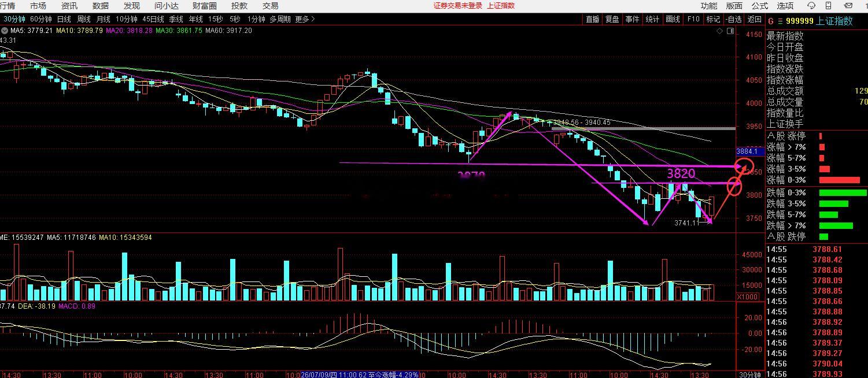This screenshot has width=868, height=378.
Task: Switch chart to 60分钟 period
Action: [x=41, y=19]
